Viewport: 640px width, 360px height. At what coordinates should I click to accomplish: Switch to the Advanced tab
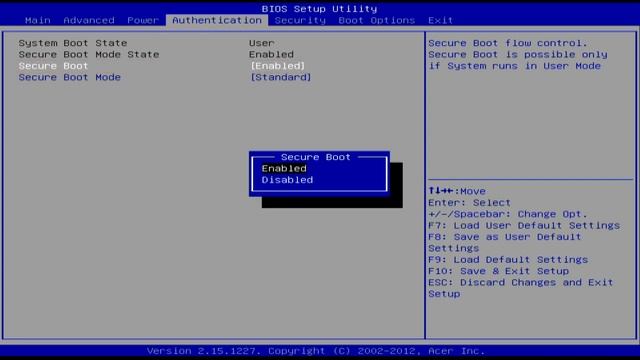point(89,20)
